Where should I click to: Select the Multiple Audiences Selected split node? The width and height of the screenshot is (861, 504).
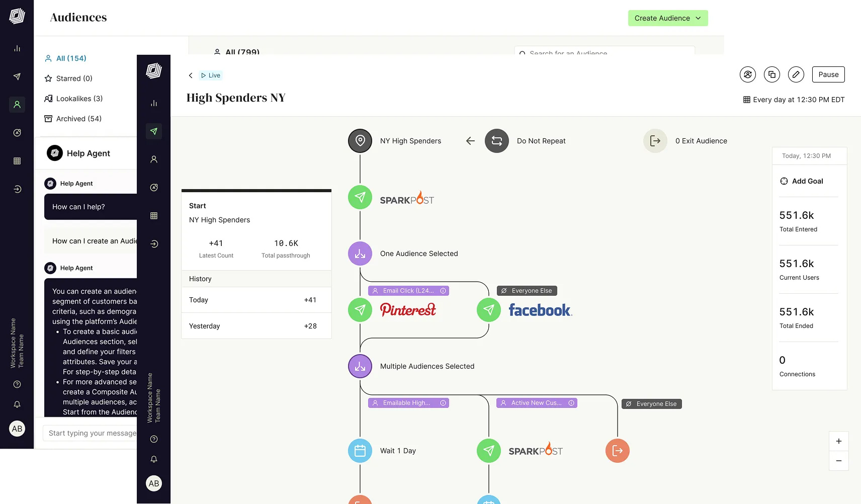coord(360,366)
